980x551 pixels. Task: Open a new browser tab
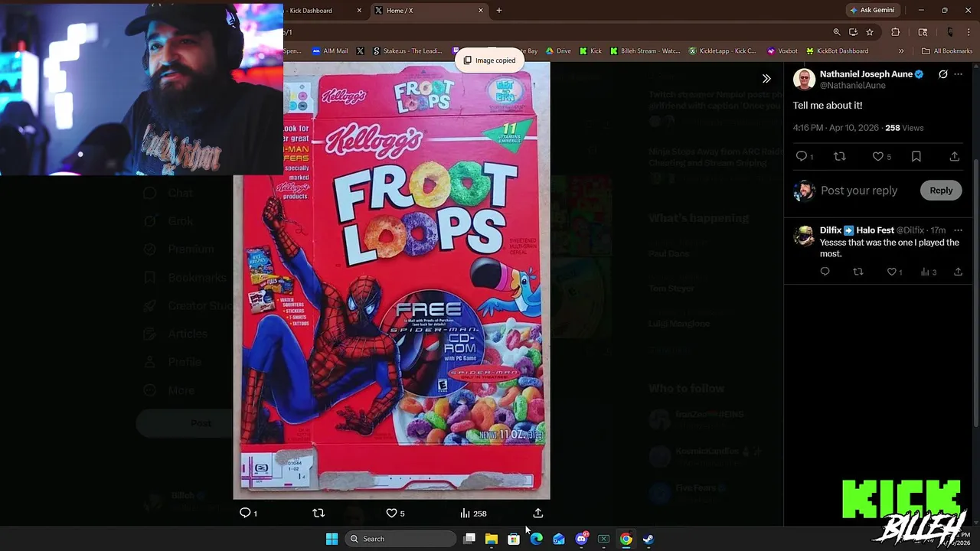[499, 11]
